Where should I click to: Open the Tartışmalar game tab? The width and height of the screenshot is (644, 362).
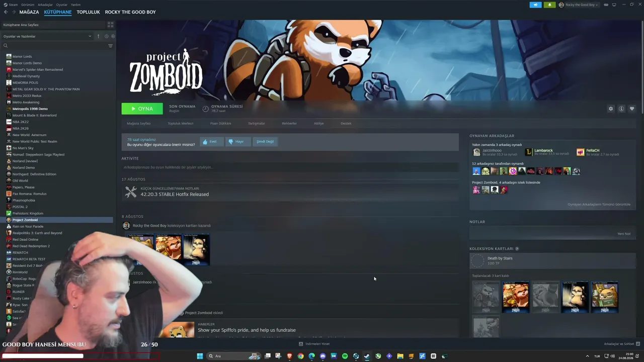pyautogui.click(x=257, y=123)
